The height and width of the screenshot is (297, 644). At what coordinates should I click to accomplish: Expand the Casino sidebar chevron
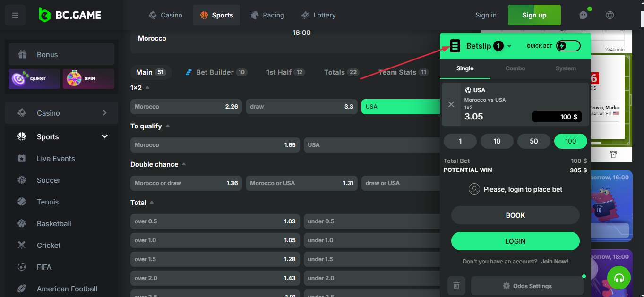tap(104, 113)
